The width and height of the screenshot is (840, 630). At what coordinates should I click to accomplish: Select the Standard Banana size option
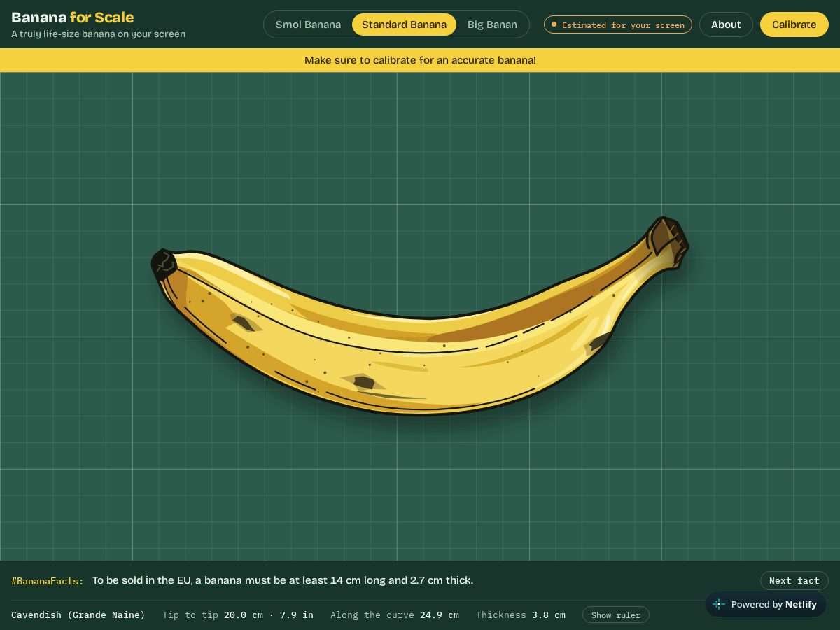[404, 24]
